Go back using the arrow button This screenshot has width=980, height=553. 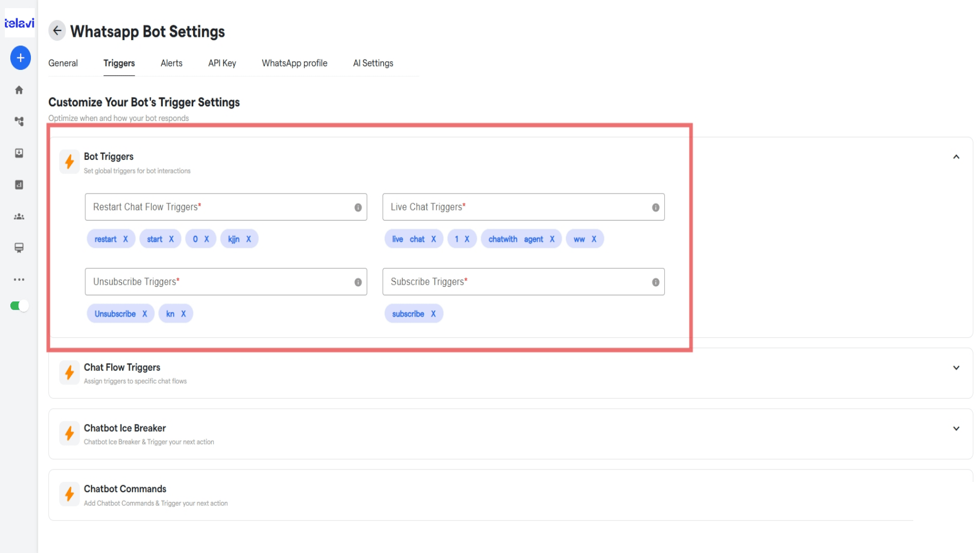coord(57,31)
